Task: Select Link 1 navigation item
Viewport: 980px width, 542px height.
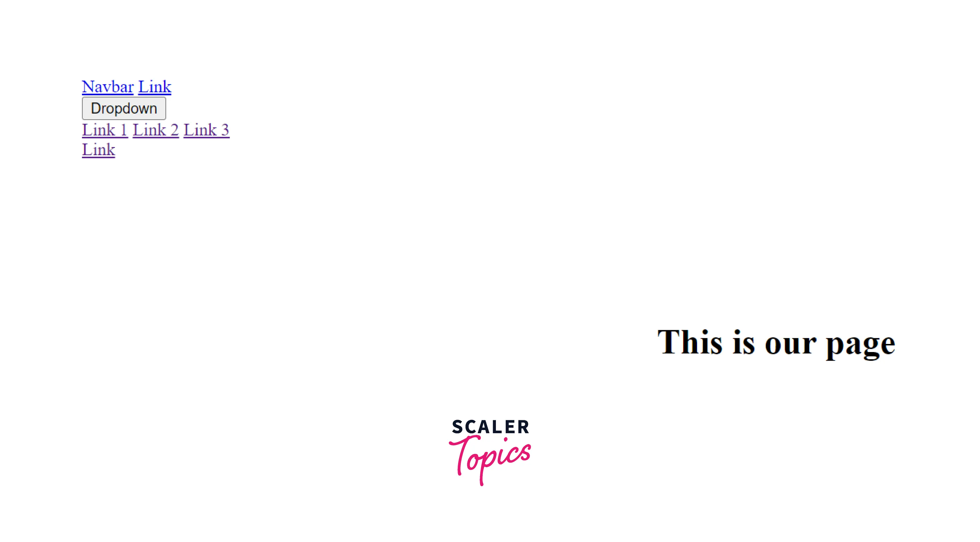Action: pos(103,129)
